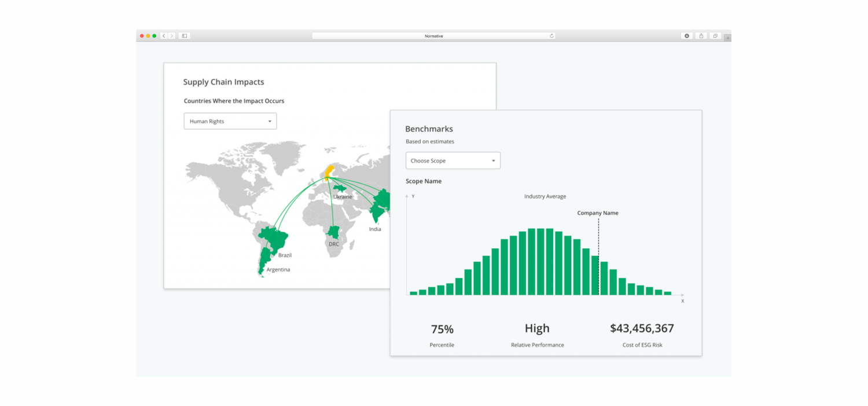This screenshot has height=406, width=868.
Task: Click the Cost of ESG Risk caption
Action: click(x=642, y=345)
